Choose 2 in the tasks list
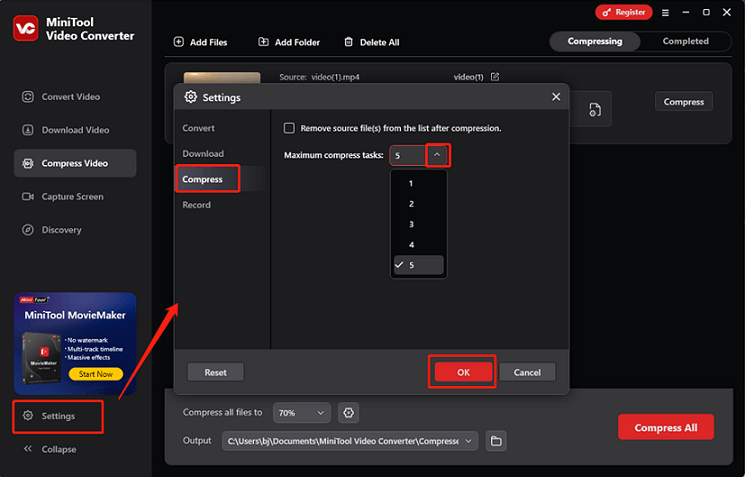This screenshot has width=745, height=477. [419, 204]
